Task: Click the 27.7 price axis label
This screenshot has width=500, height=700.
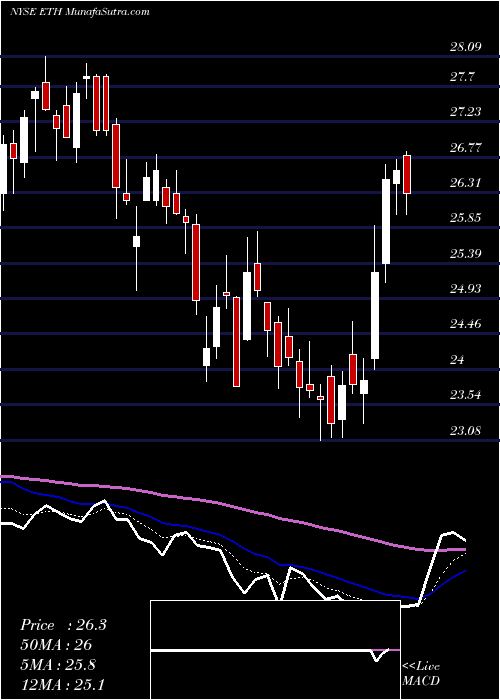Action: pyautogui.click(x=462, y=77)
